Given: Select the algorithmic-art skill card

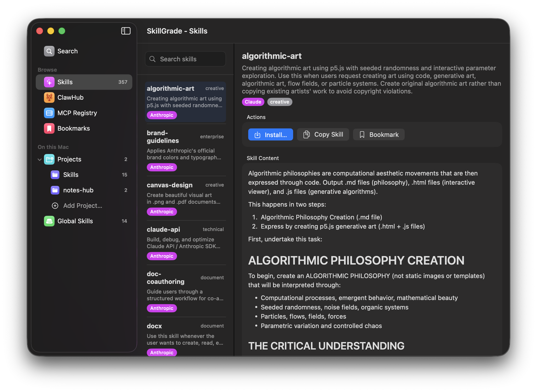Looking at the screenshot, I should click(x=185, y=102).
